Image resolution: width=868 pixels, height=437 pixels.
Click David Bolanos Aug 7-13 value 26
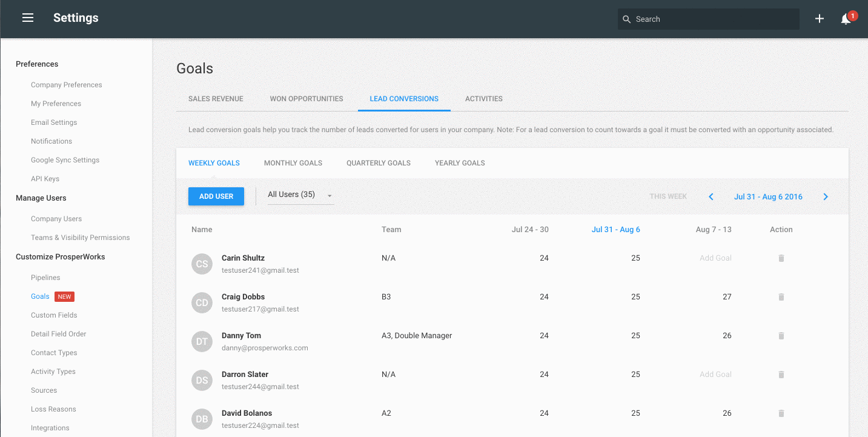727,413
